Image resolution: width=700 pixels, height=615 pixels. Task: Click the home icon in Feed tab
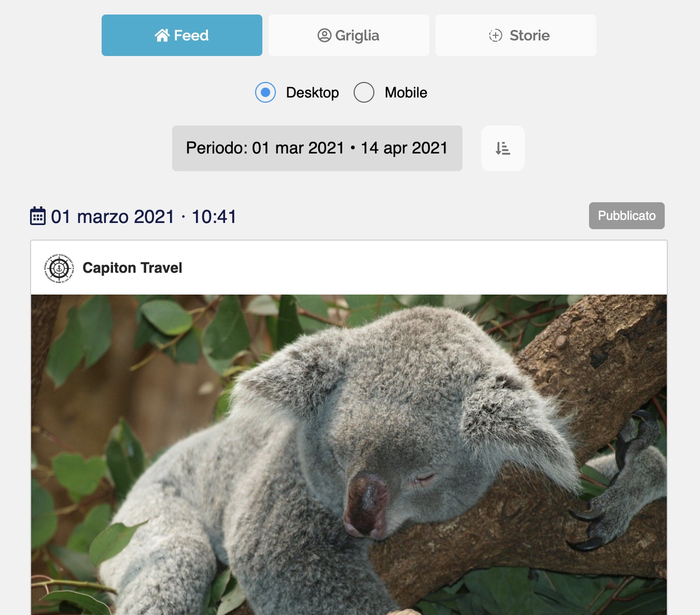tap(162, 35)
